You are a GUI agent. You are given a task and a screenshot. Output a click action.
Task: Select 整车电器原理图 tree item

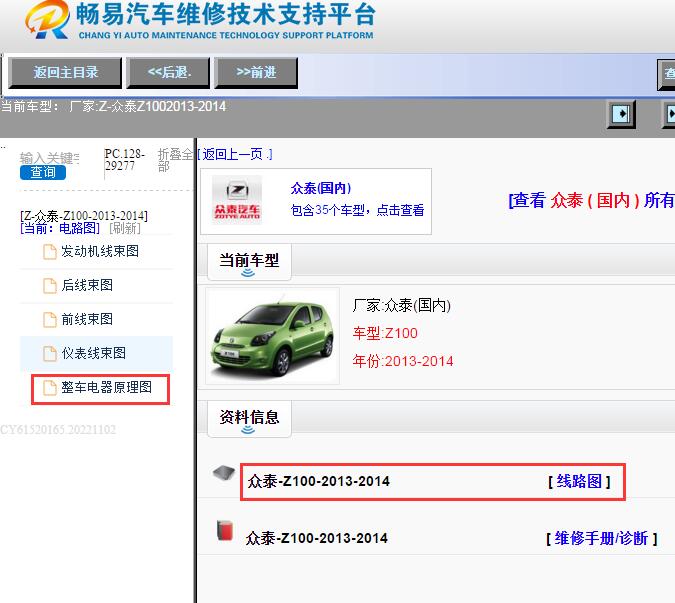click(x=106, y=387)
